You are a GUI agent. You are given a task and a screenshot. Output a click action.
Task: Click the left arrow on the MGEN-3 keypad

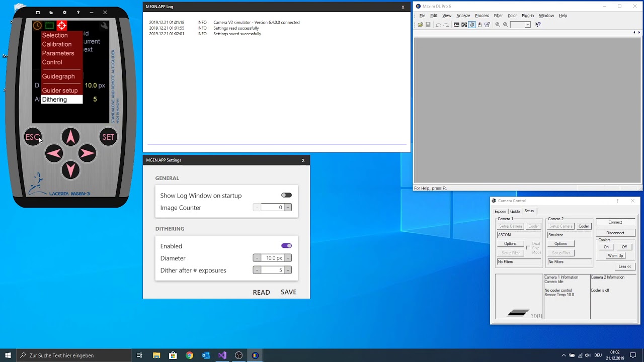(54, 153)
